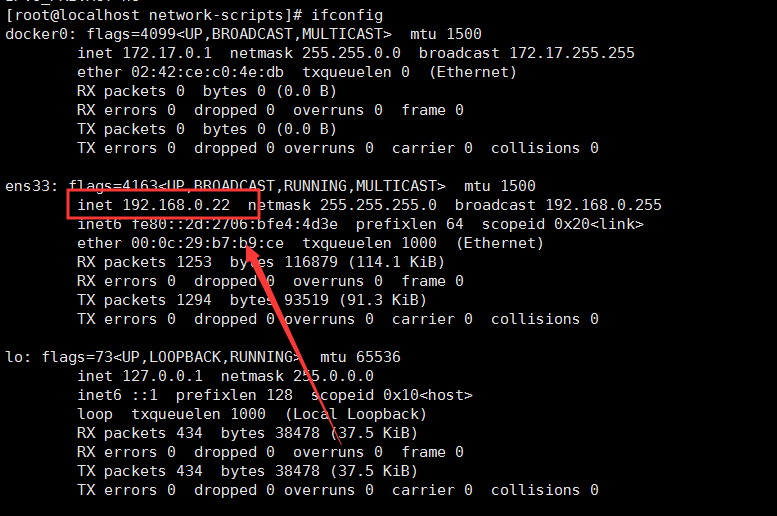The image size is (777, 516).
Task: Click the broadcast address 172.17.255.255
Action: pyautogui.click(x=571, y=53)
